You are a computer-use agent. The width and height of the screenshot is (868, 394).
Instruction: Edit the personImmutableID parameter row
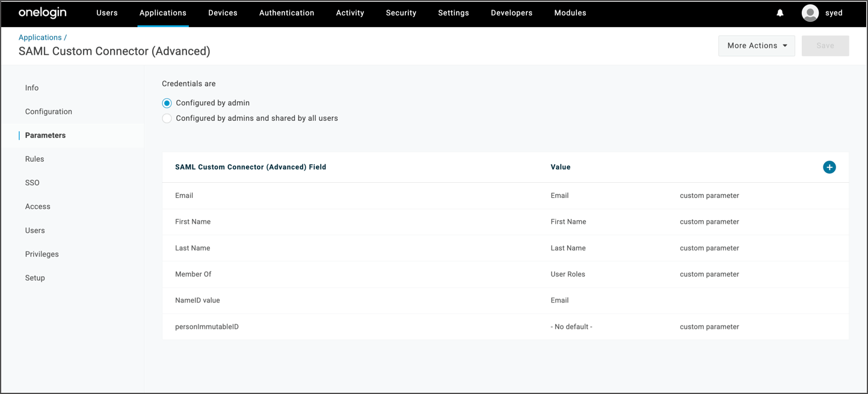207,327
